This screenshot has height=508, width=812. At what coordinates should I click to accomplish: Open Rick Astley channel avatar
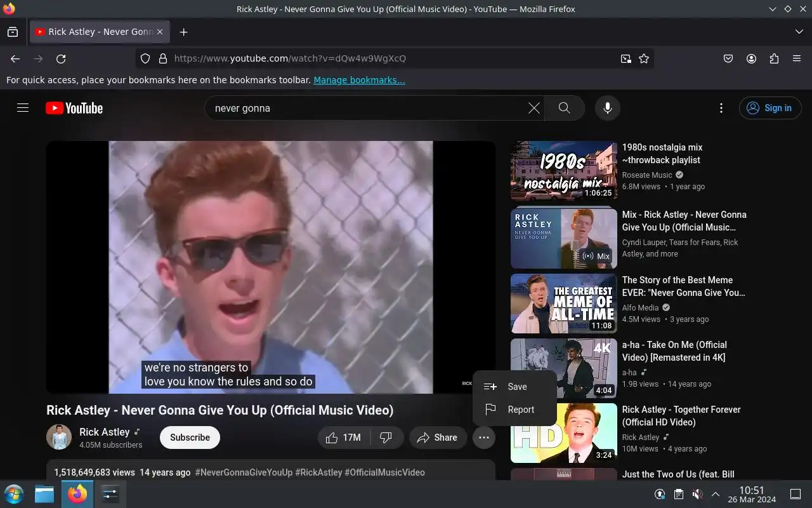click(59, 437)
